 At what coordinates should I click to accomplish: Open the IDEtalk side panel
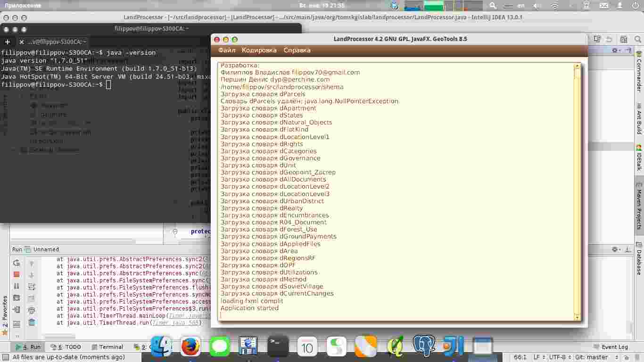pyautogui.click(x=639, y=158)
